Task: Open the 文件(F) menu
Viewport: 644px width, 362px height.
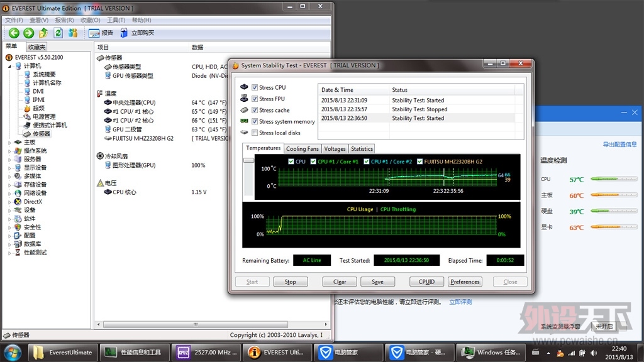Action: coord(14,20)
